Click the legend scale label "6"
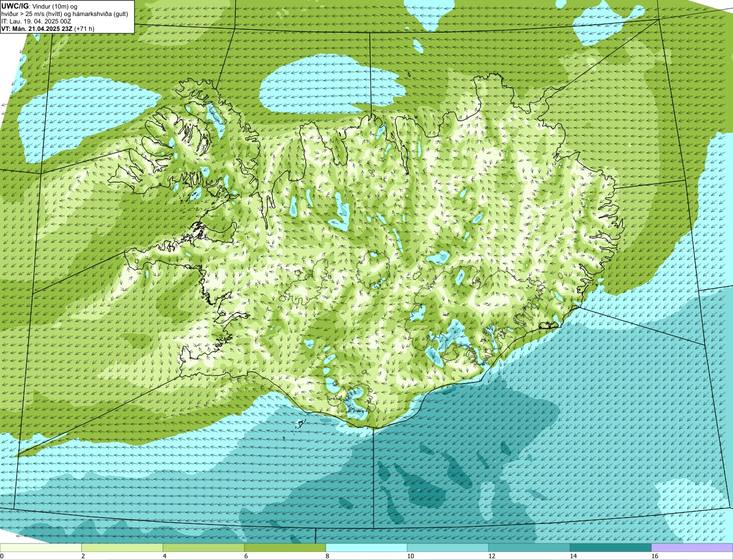The image size is (733, 560). point(246,556)
